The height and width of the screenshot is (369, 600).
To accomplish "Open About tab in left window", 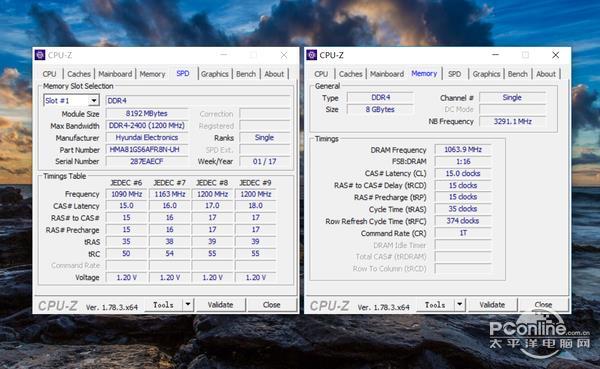I will coord(274,74).
